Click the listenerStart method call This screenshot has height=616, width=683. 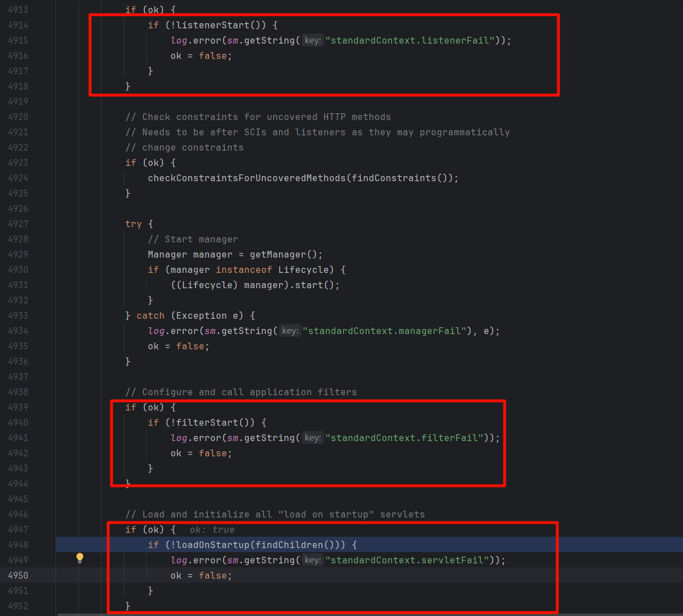pyautogui.click(x=212, y=25)
